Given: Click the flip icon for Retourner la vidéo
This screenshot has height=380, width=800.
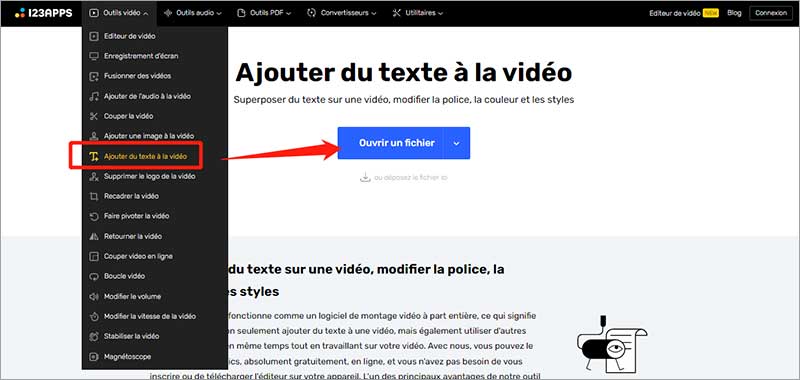Looking at the screenshot, I should point(93,236).
